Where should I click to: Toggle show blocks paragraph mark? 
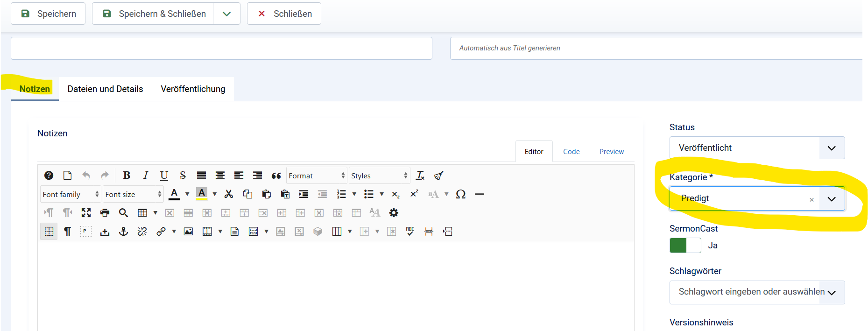click(67, 232)
